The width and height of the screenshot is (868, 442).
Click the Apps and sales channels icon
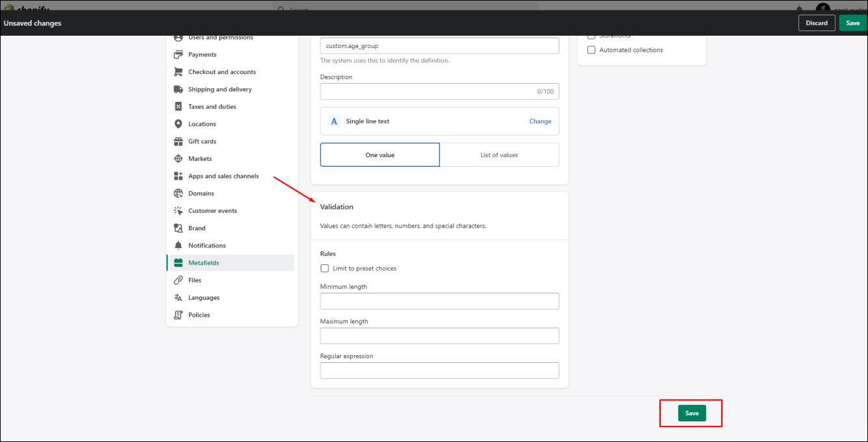pos(178,176)
